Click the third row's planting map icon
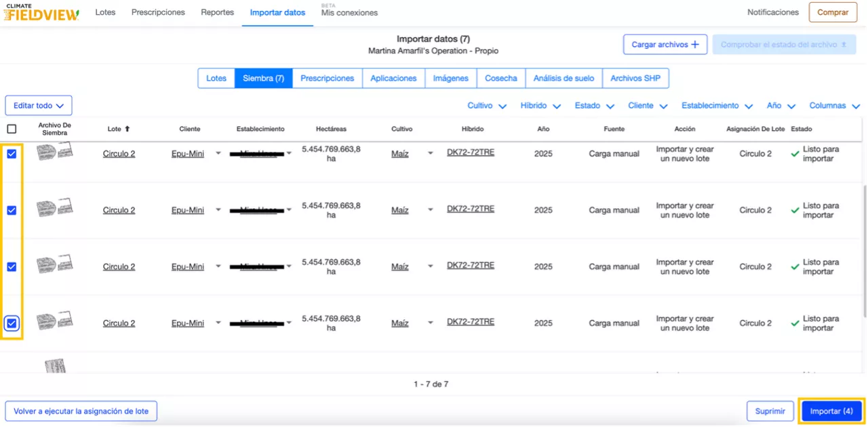 (x=54, y=264)
